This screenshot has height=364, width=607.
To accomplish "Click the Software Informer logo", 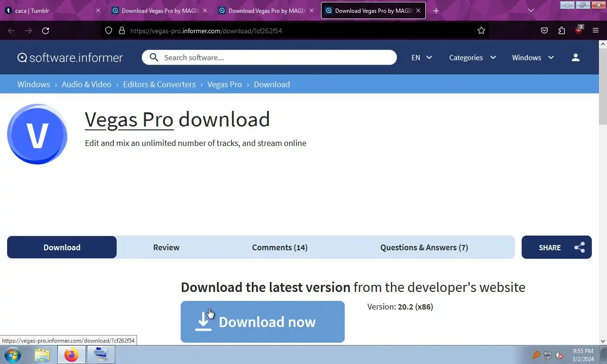I will pos(70,58).
